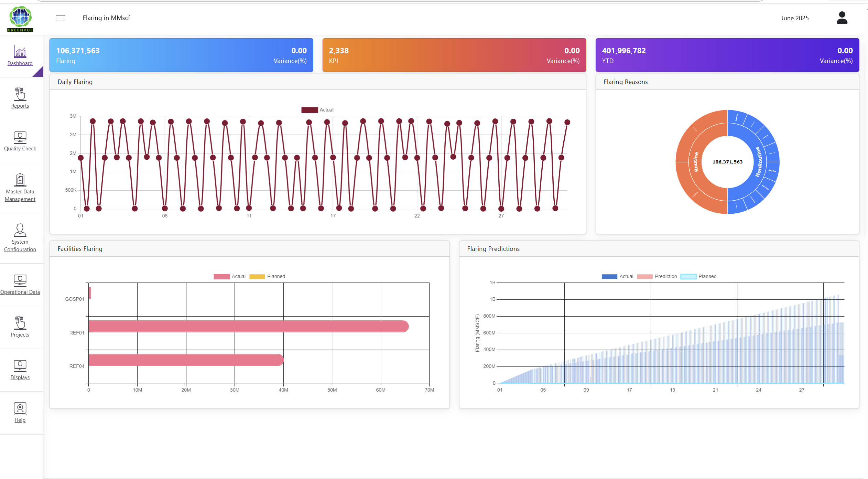Click the Flaring summary card
Image resolution: width=868 pixels, height=479 pixels.
(181, 55)
